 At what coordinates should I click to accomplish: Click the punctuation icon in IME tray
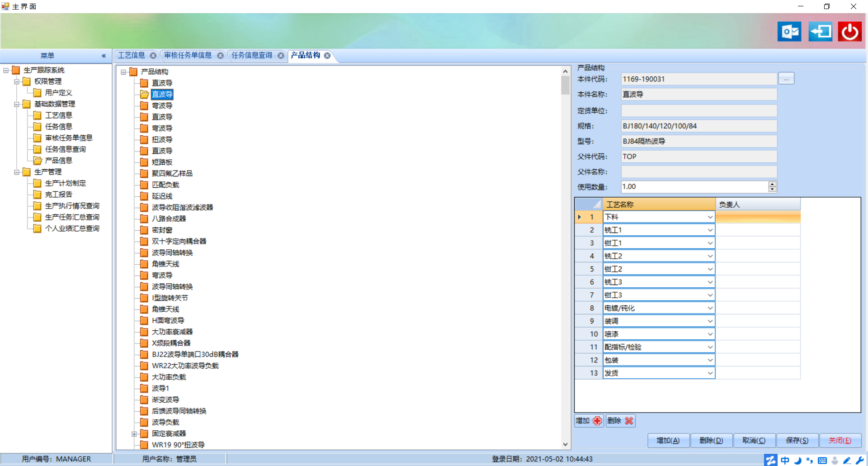pyautogui.click(x=810, y=460)
